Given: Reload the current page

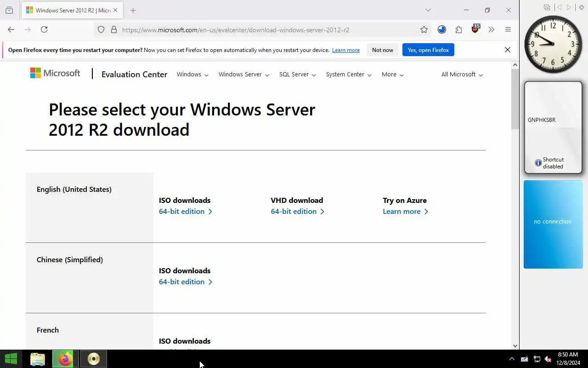Looking at the screenshot, I should click(x=44, y=29).
